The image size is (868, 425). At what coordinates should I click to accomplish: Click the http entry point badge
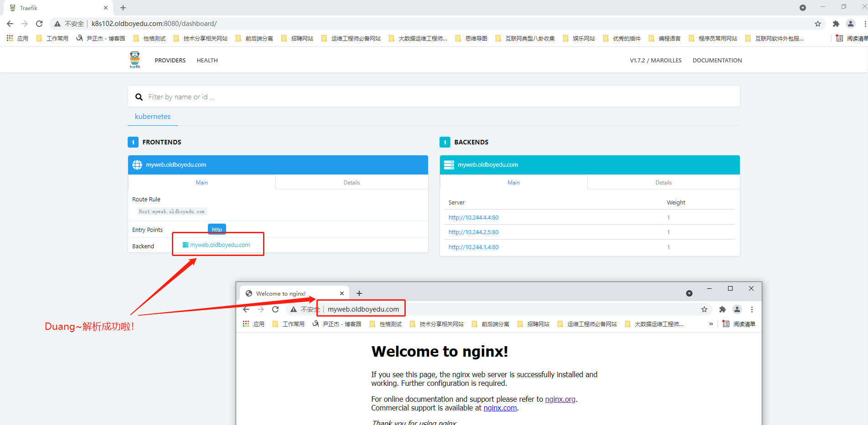pos(217,230)
